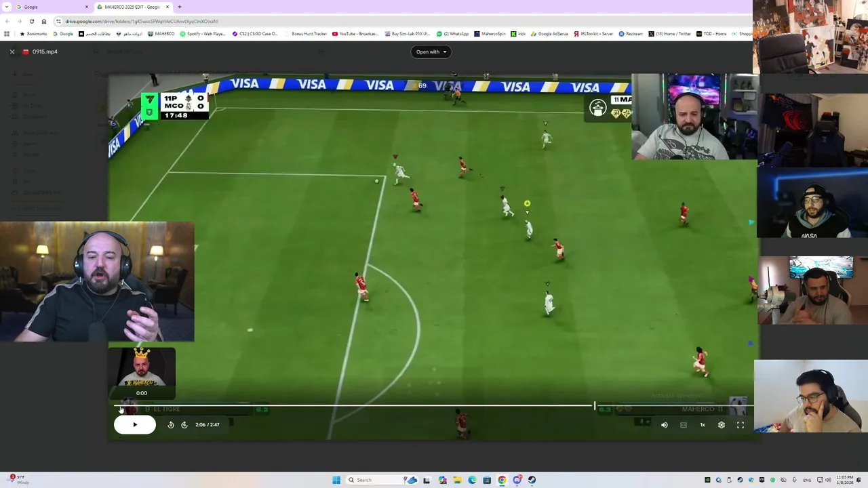
Task: Open the TOD - Home bookmark
Action: point(711,34)
